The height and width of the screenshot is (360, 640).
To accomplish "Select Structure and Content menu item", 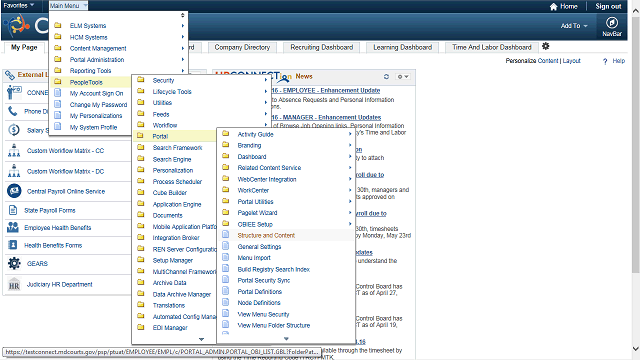I will point(266,236).
